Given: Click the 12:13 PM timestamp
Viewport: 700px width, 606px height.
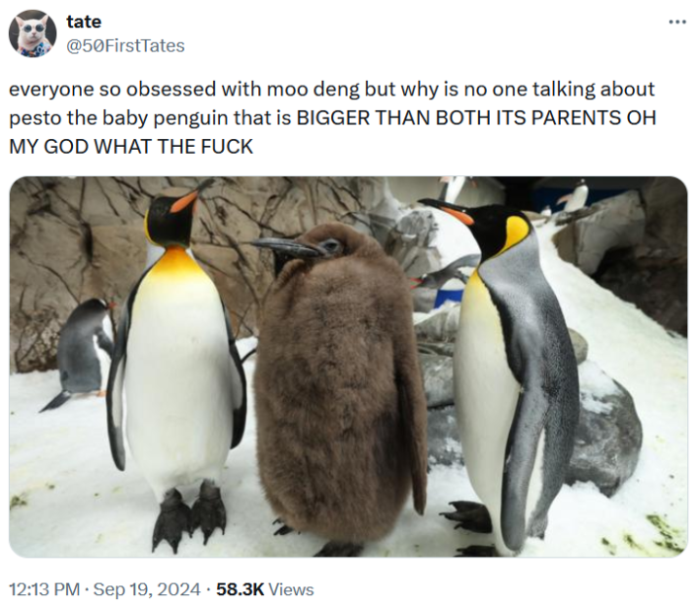Looking at the screenshot, I should click(x=44, y=589).
